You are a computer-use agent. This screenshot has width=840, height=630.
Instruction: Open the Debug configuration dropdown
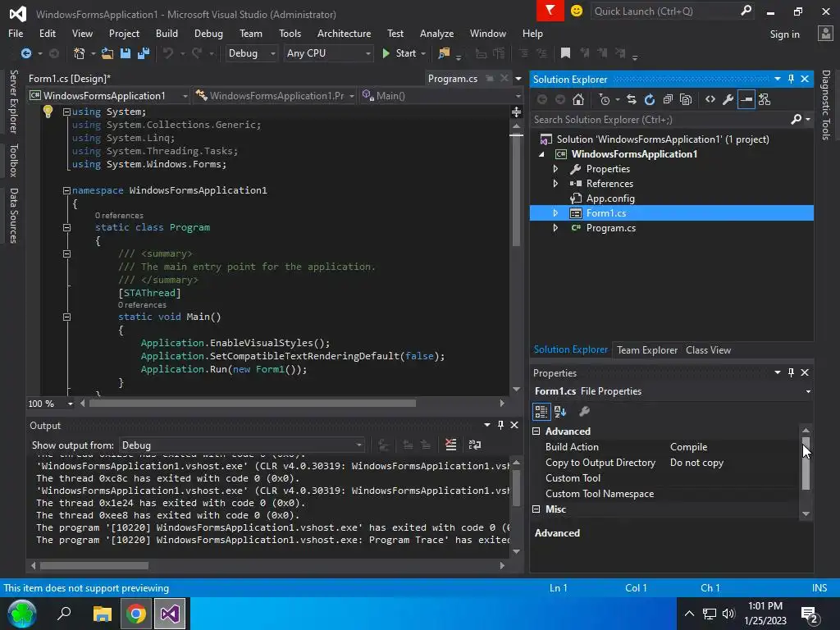pyautogui.click(x=251, y=53)
